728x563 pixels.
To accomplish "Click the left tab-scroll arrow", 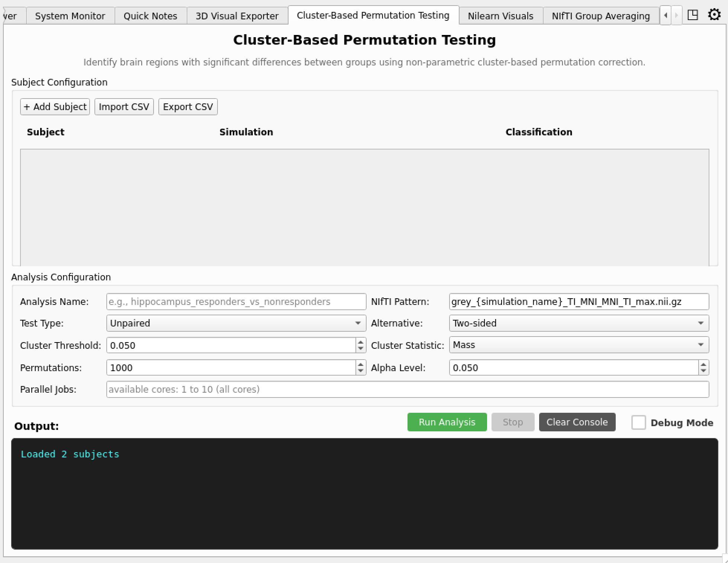I will [666, 15].
